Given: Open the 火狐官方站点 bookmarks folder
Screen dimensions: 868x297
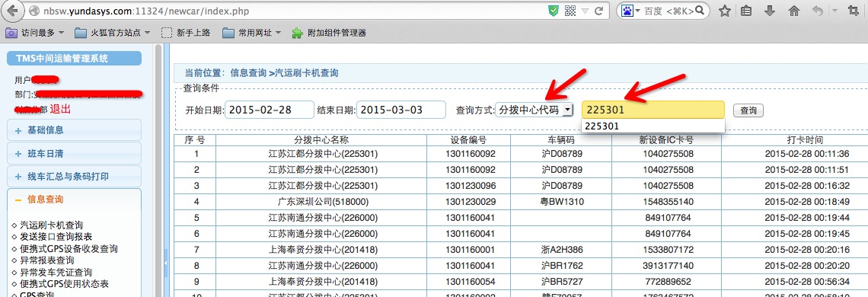Looking at the screenshot, I should [x=113, y=33].
